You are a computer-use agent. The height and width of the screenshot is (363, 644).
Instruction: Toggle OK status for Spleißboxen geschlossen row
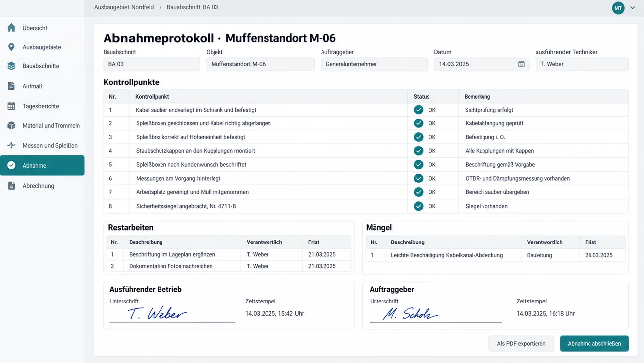coord(419,123)
